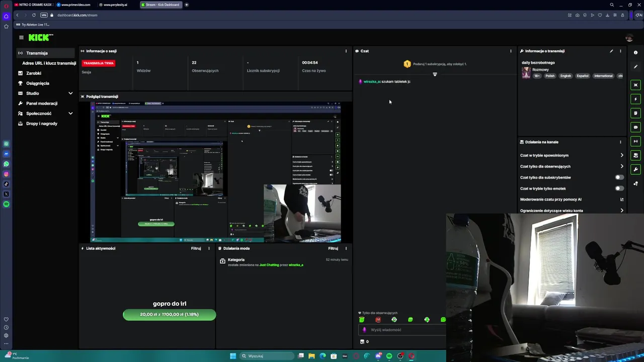The width and height of the screenshot is (644, 362).
Task: Toggle the broadcast signal widget icon in right rail
Action: 636,141
